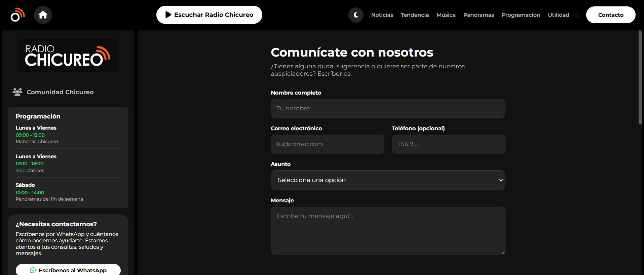Toggle dark mode moon icon
The width and height of the screenshot is (644, 275).
point(356,15)
